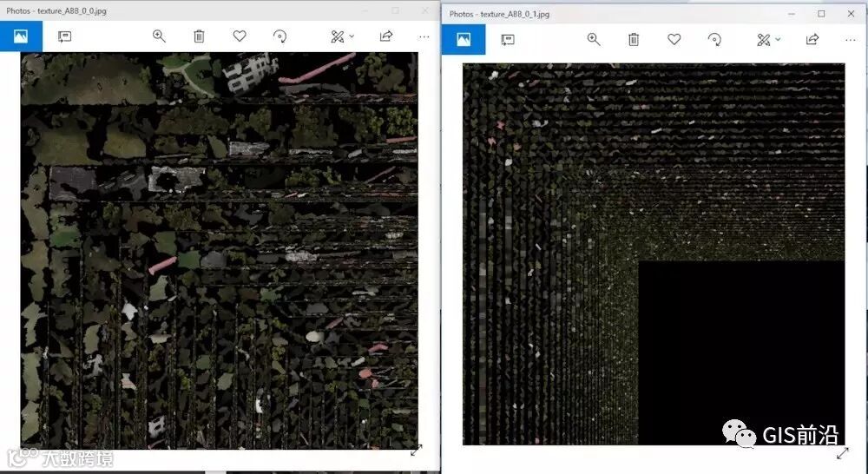Rotate the texture_AB8_0_1.jpg photo
868x474 pixels.
click(x=714, y=39)
